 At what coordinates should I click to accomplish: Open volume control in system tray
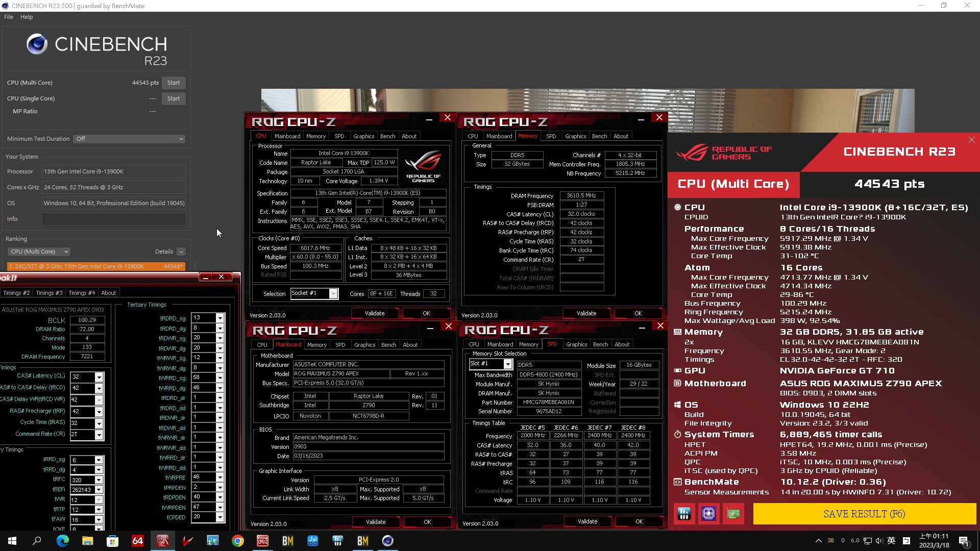pos(879,541)
